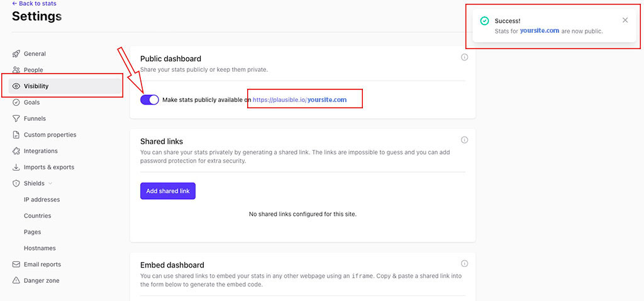644x301 pixels.
Task: Click the People icon in sidebar
Action: (16, 70)
